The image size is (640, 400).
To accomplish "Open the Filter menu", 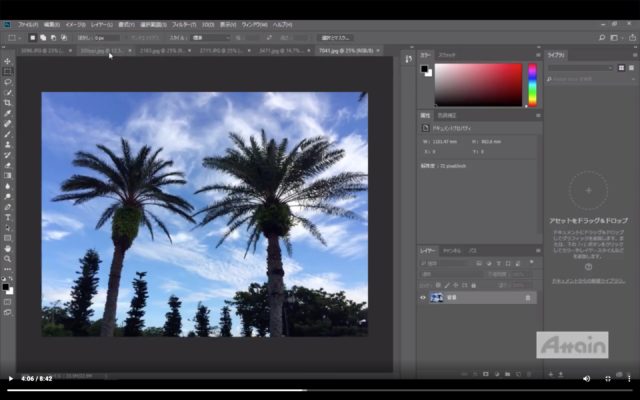I will point(183,24).
